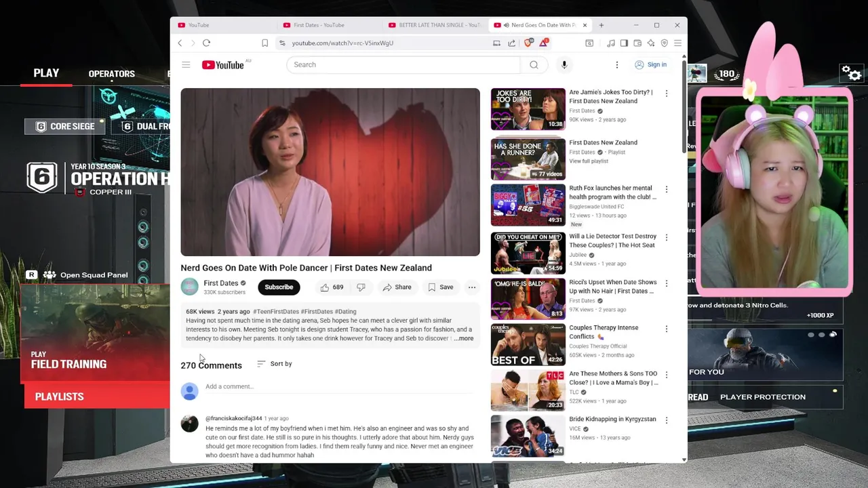Open the Sort by comments dropdown
The height and width of the screenshot is (488, 868).
click(x=275, y=364)
